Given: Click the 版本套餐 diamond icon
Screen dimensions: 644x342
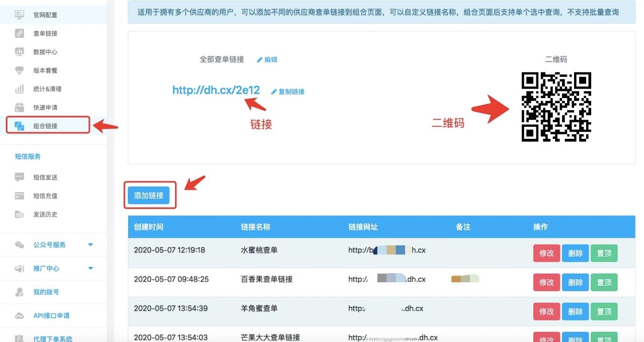Looking at the screenshot, I should [19, 70].
